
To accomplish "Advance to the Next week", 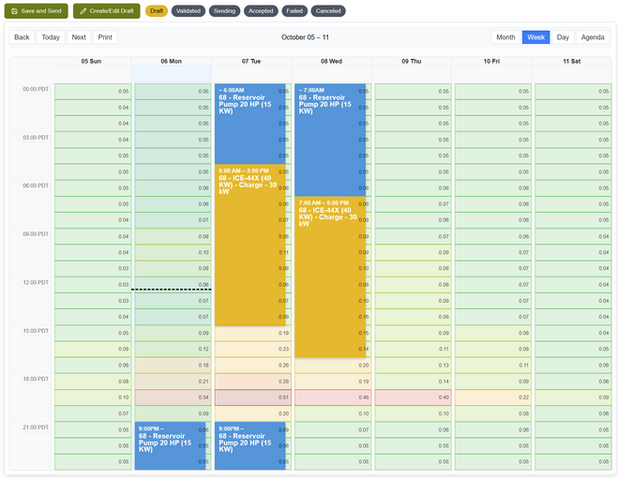I will (x=79, y=37).
